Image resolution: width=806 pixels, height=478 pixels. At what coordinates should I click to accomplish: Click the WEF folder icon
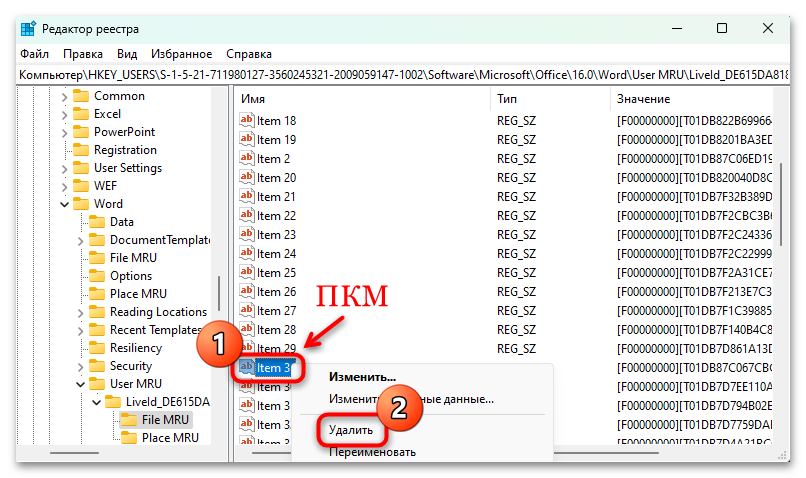[81, 186]
